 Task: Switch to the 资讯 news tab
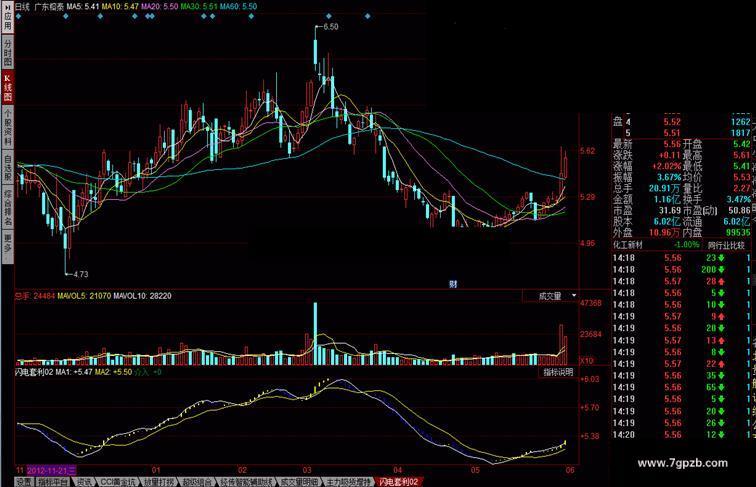click(x=84, y=482)
